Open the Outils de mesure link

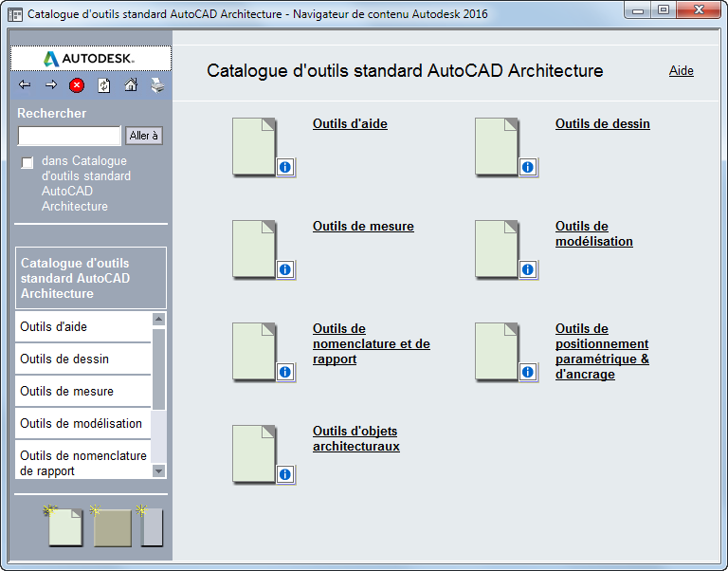[363, 227]
